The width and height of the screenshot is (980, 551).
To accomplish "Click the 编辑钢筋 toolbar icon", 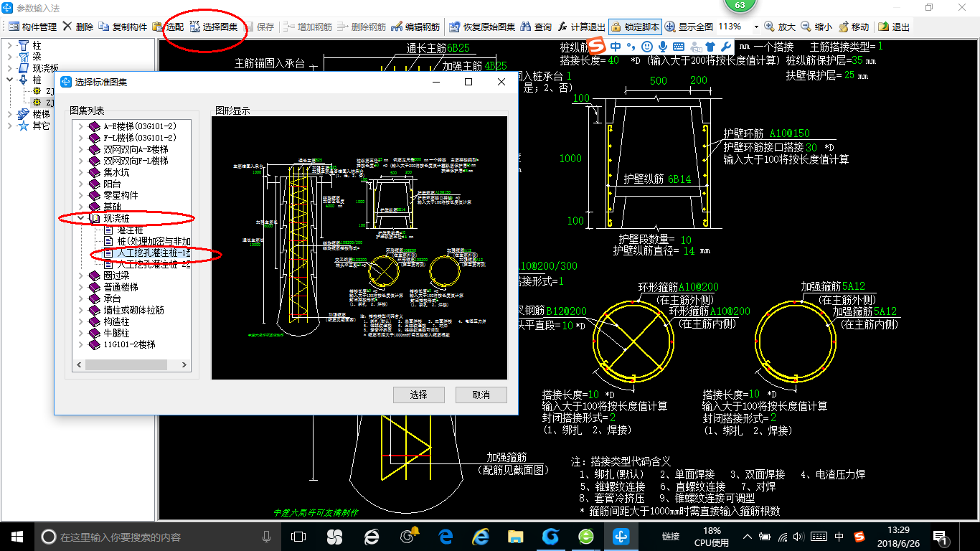I will [x=397, y=27].
